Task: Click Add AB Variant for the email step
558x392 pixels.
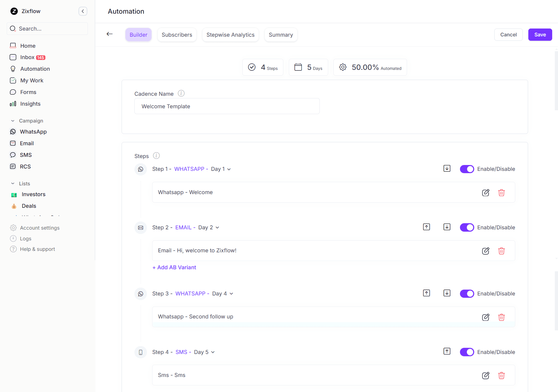Action: click(x=174, y=267)
